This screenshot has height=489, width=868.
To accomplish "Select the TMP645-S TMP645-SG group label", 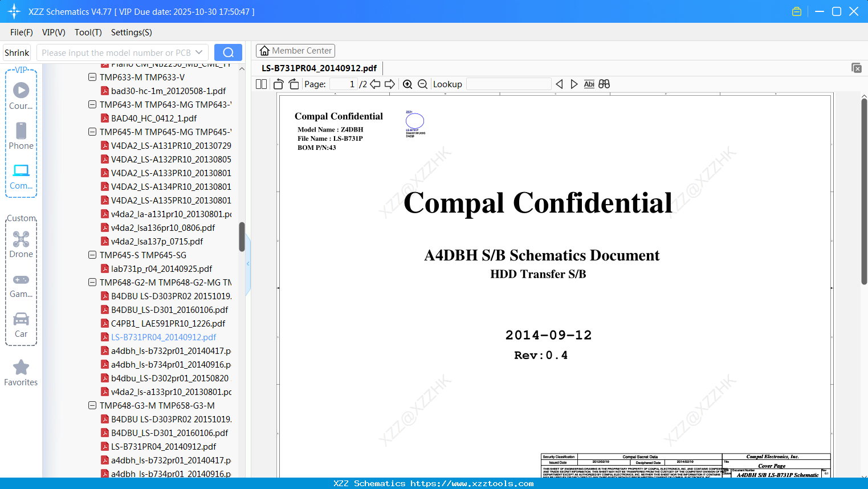I will [143, 255].
